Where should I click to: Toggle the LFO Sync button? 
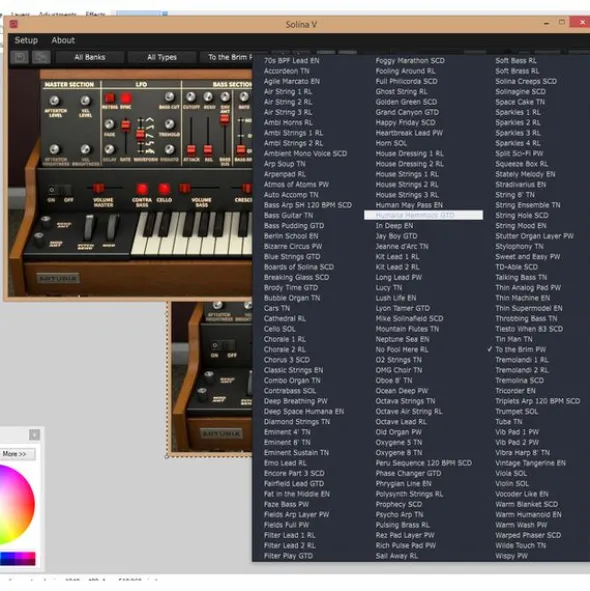[x=126, y=98]
